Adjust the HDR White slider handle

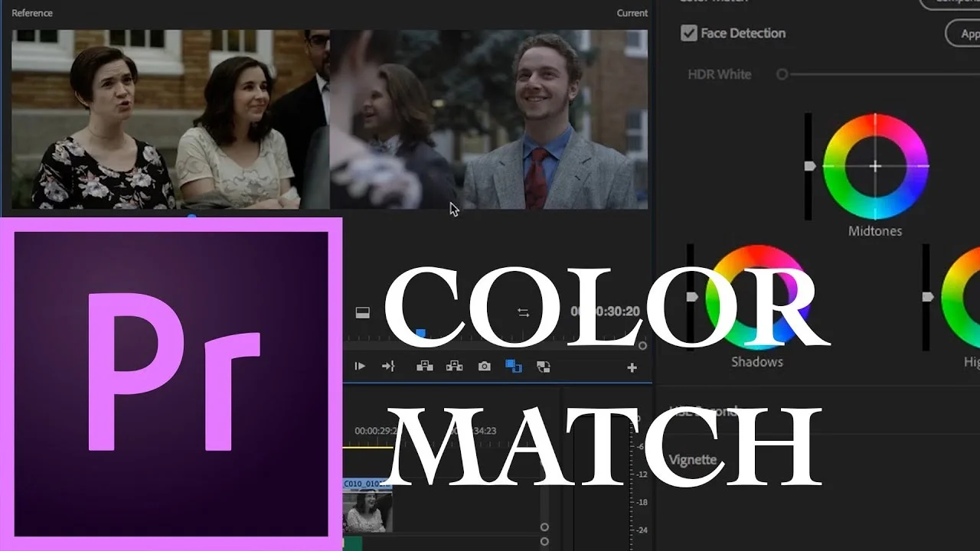[782, 74]
